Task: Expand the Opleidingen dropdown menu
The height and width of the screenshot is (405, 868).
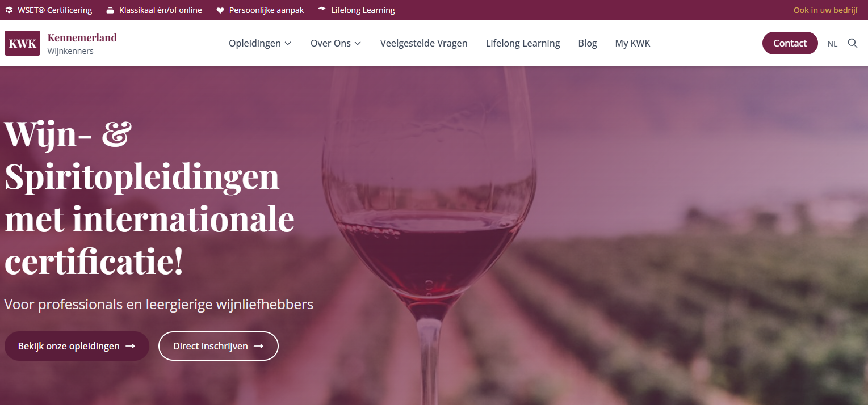Action: [x=260, y=43]
